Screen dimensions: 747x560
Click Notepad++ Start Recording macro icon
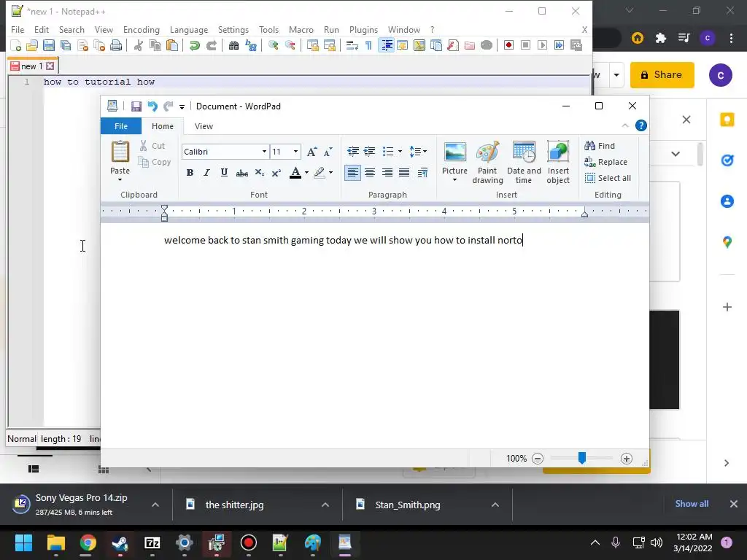coord(508,45)
